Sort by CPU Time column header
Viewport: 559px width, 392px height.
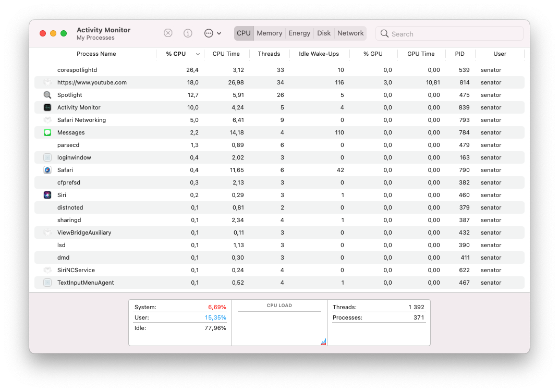click(x=226, y=54)
